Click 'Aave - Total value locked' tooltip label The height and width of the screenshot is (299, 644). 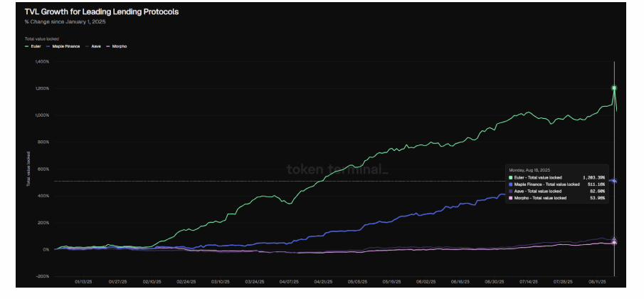tap(537, 192)
